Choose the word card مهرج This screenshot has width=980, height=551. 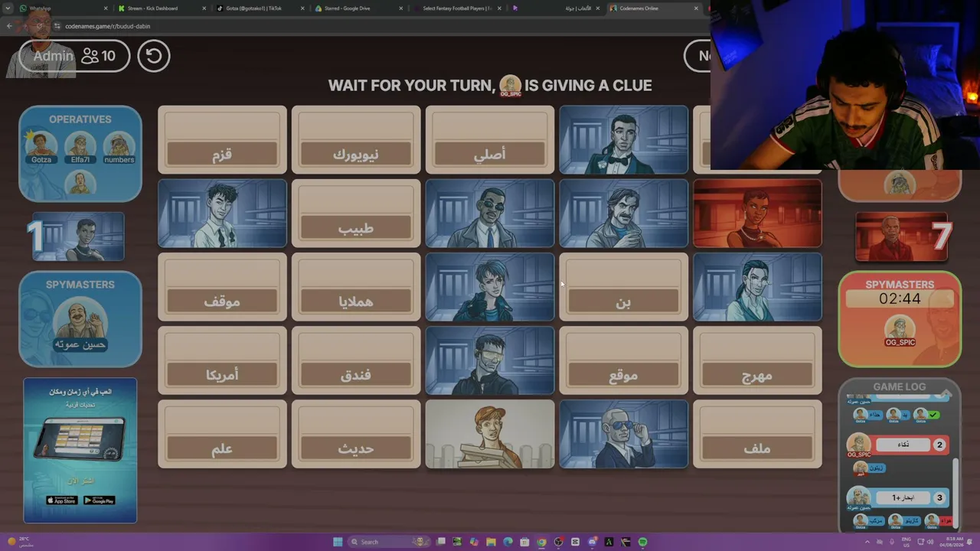[757, 360]
